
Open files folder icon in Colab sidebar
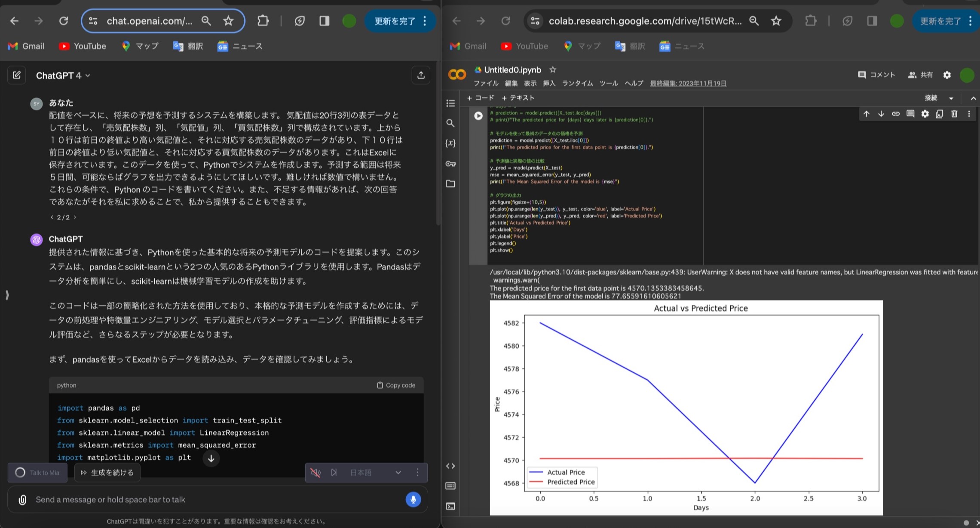click(x=450, y=184)
